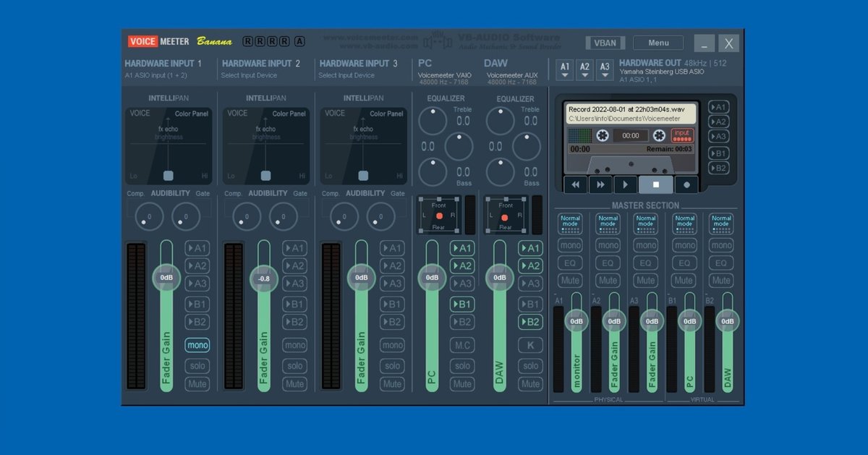This screenshot has height=455, width=868.
Task: Toggle A1 routing on Hardware Input 1
Action: coord(197,248)
